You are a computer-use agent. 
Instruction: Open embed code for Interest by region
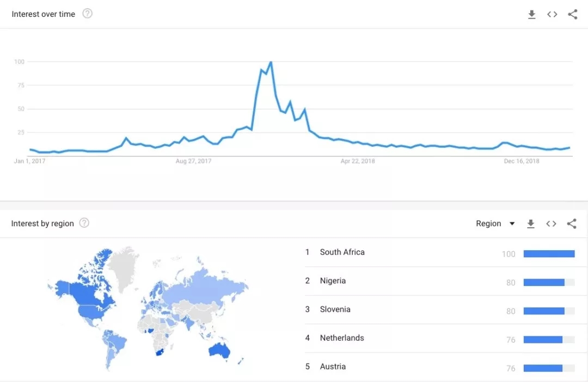coord(551,223)
